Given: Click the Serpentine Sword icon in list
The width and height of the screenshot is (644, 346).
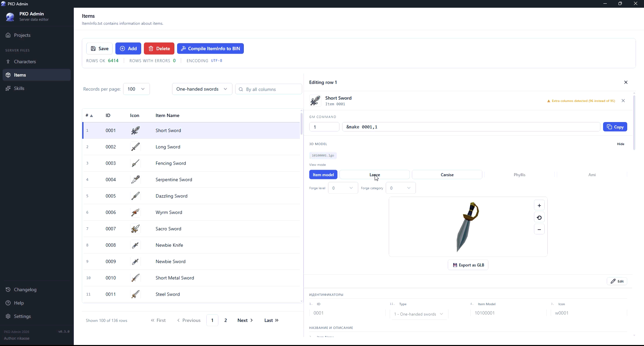Looking at the screenshot, I should (135, 180).
